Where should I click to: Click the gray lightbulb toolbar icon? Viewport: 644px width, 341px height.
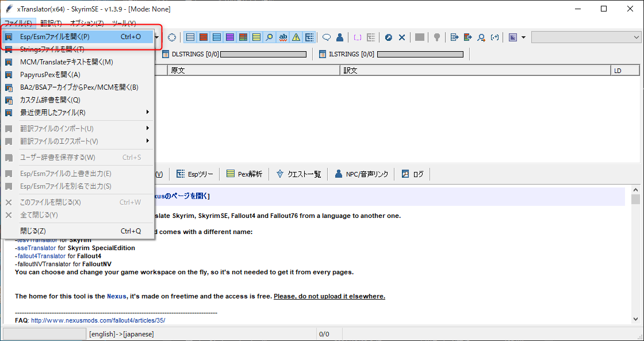(437, 37)
